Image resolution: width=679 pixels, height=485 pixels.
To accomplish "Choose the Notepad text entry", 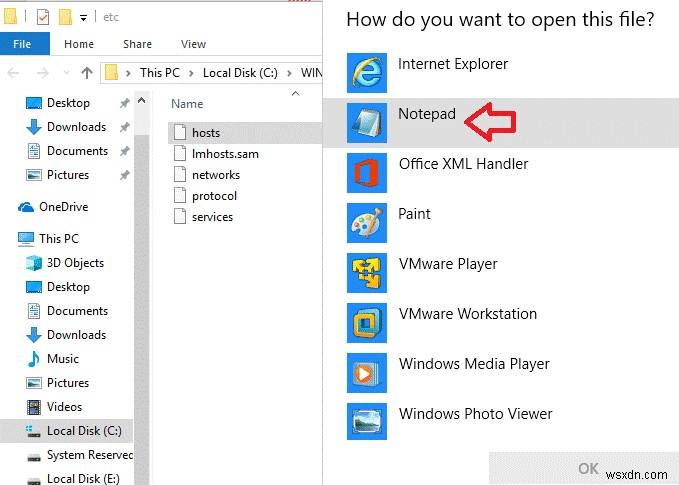I will tap(427, 113).
